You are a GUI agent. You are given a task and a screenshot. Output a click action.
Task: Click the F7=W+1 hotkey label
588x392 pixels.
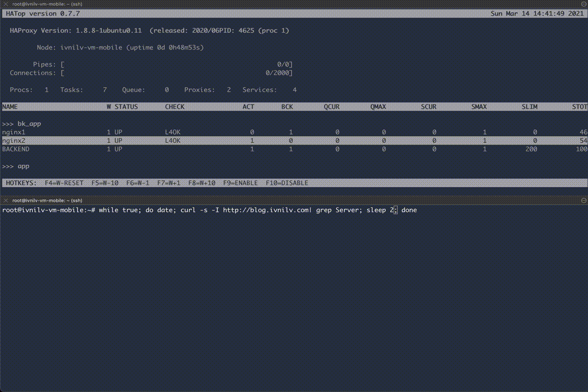pos(169,183)
